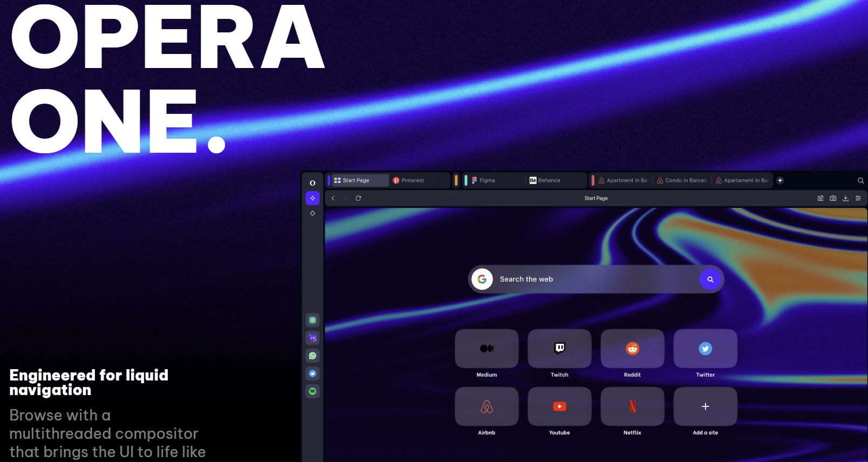The width and height of the screenshot is (868, 462).
Task: Expand the collapsed orange tab island
Action: tap(456, 180)
